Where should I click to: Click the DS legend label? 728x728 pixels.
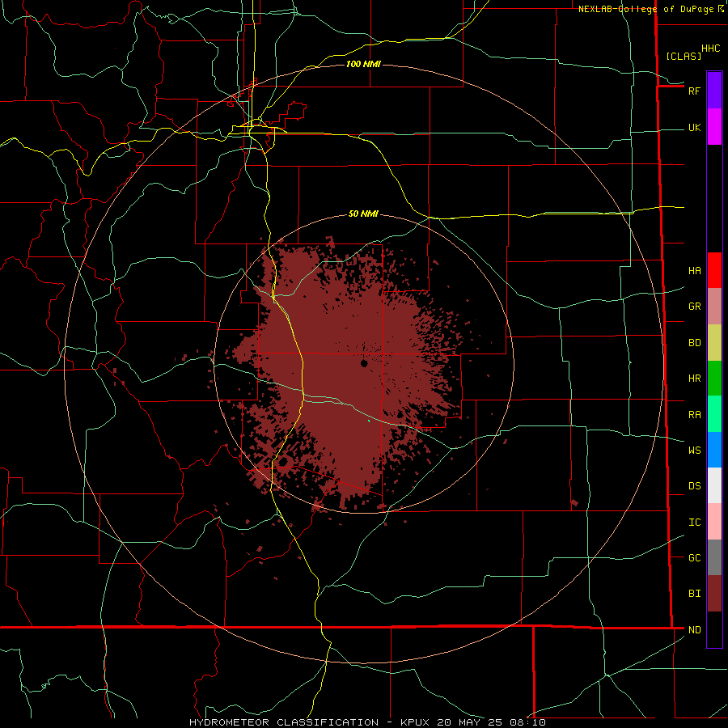tap(694, 485)
